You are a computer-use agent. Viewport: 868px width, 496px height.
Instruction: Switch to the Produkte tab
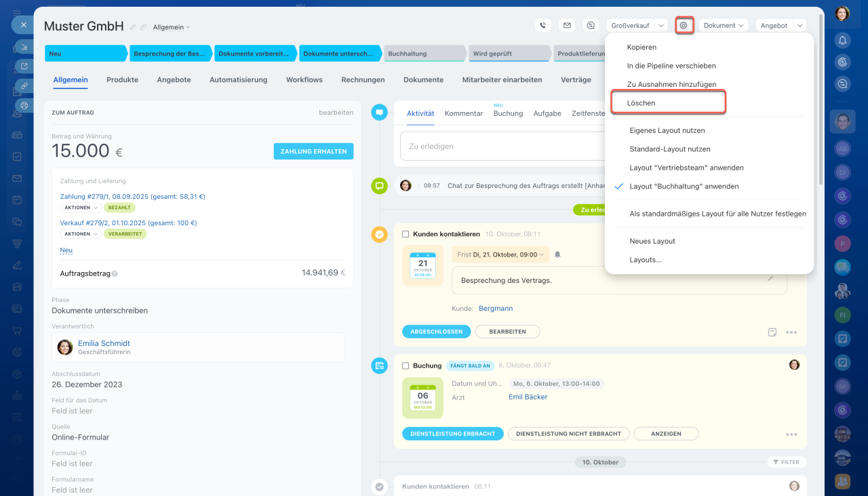(122, 80)
